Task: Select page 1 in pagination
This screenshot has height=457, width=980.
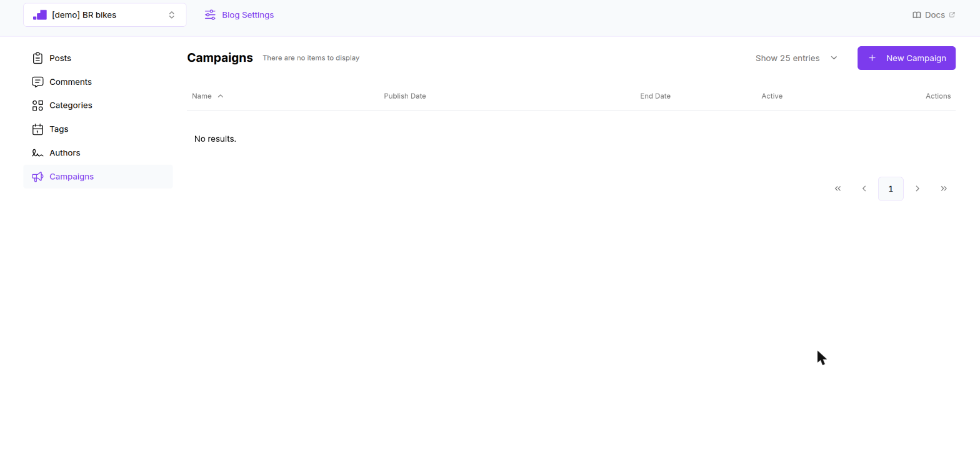Action: (891, 189)
